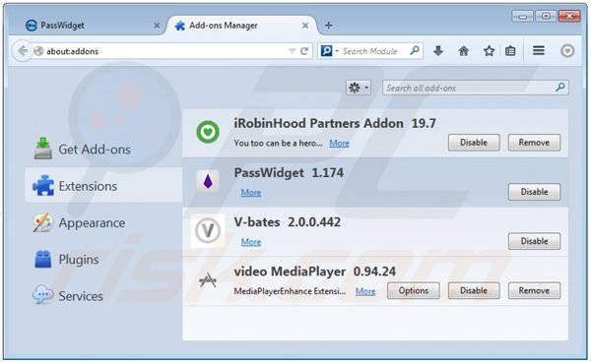Open the search engine selector dropdown

coord(329,51)
